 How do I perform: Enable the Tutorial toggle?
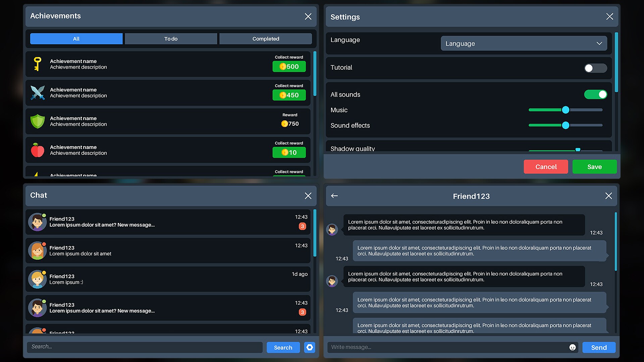(596, 68)
